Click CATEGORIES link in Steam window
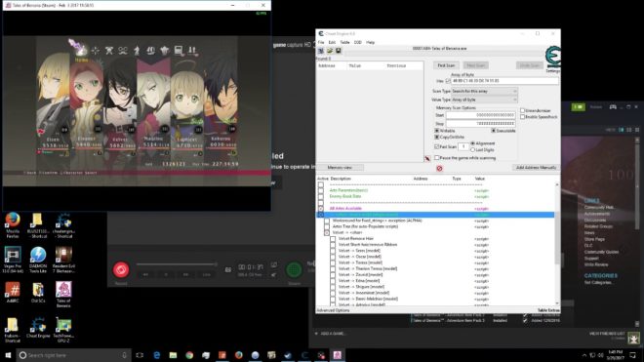Image resolution: width=644 pixels, height=362 pixels. pos(601,276)
